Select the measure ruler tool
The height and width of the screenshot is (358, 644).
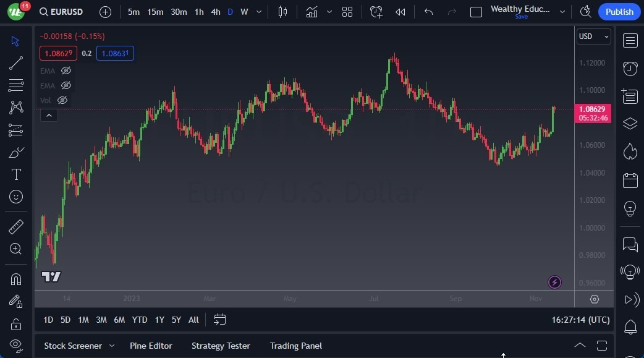click(x=15, y=226)
